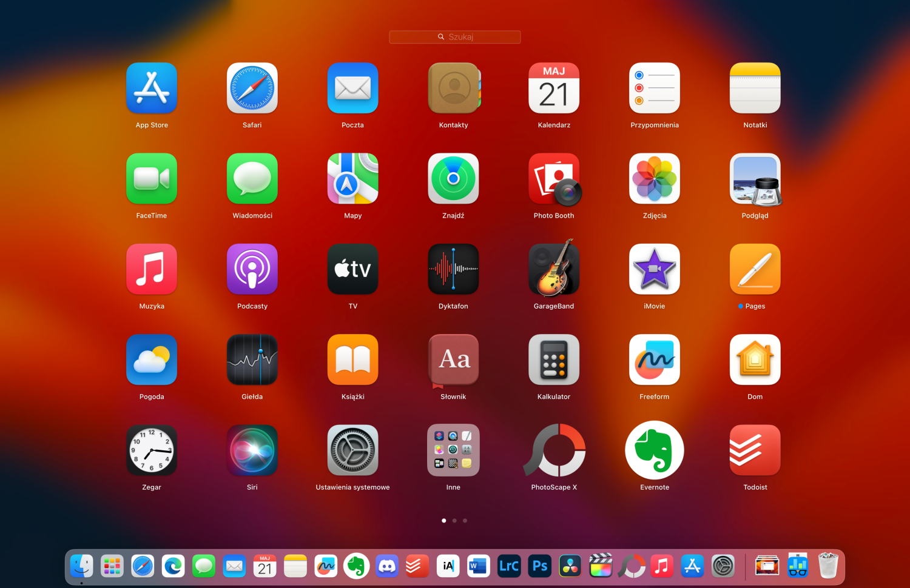Open the GarageBand app
Screen dimensions: 910x588
click(553, 269)
